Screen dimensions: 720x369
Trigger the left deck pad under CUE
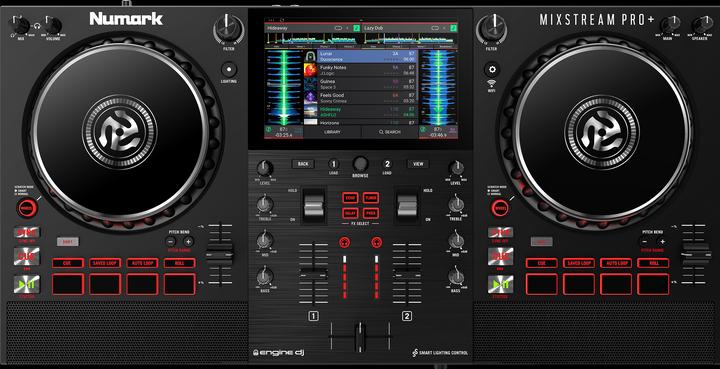[x=68, y=284]
